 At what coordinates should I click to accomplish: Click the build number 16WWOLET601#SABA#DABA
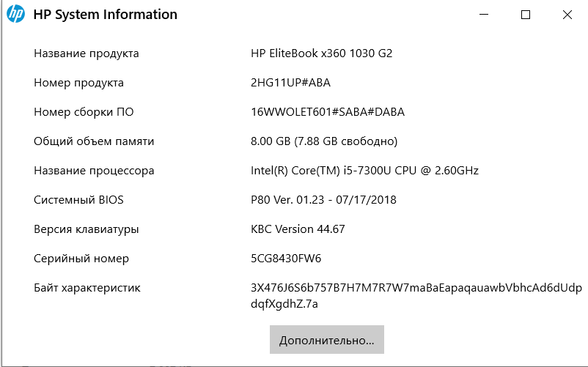(x=327, y=112)
